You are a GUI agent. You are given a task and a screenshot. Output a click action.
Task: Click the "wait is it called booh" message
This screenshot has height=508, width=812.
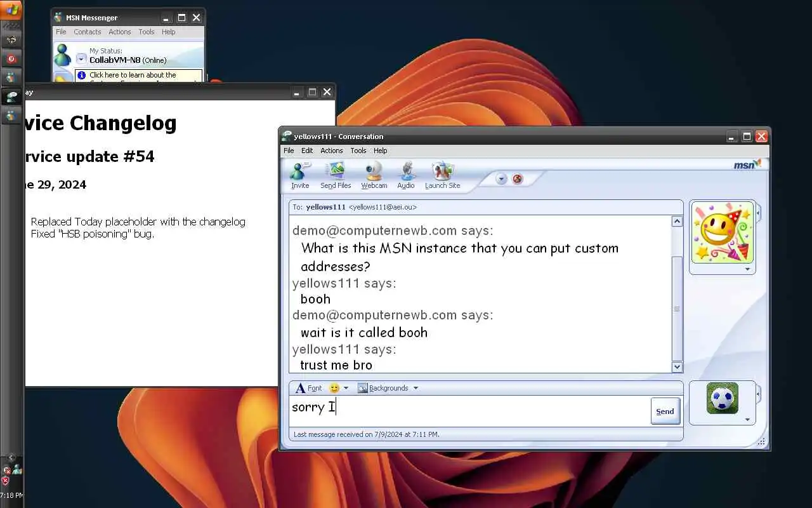(x=364, y=332)
